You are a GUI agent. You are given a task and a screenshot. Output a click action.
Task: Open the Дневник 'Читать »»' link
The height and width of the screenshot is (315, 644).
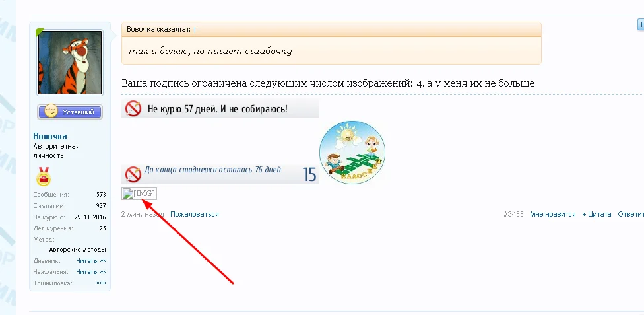[x=91, y=261]
